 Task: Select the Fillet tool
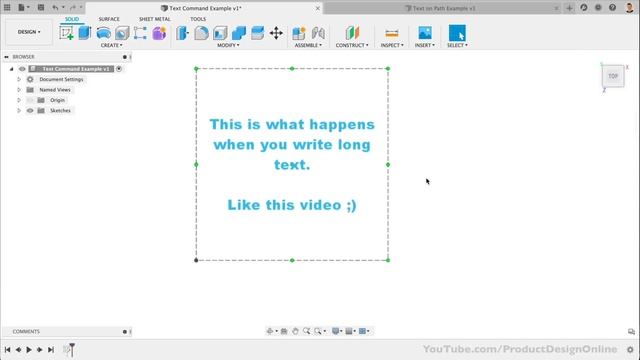pos(201,33)
